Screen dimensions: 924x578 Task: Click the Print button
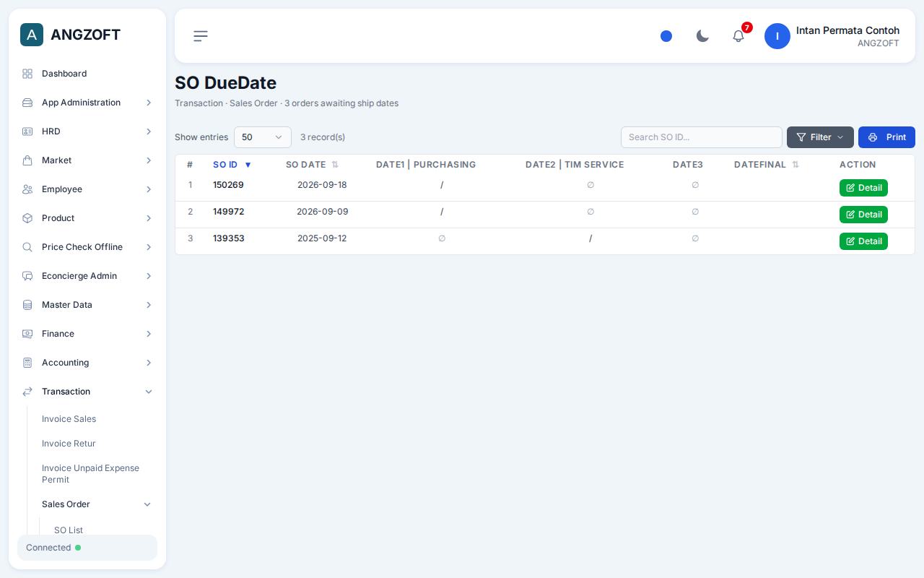(886, 137)
